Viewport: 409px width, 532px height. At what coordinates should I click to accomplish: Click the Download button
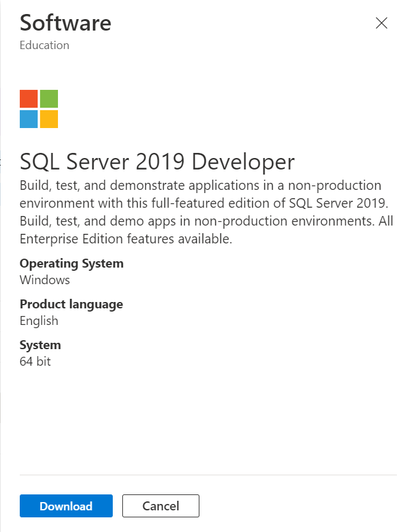pos(66,506)
